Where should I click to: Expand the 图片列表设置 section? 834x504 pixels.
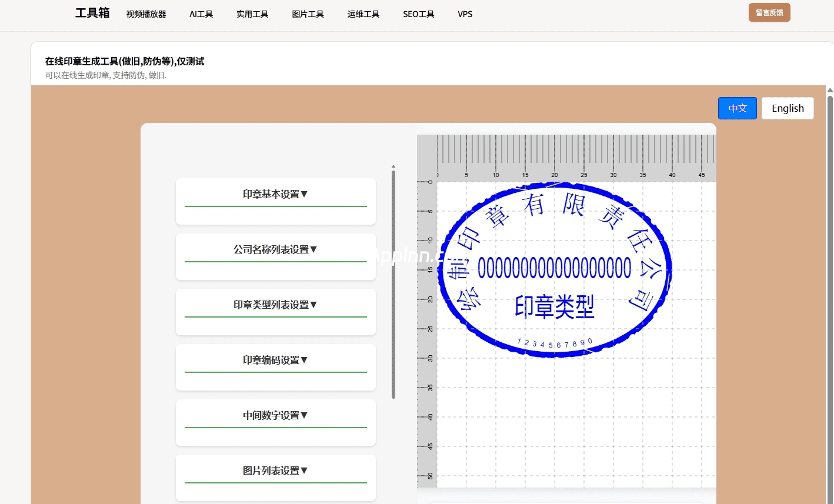[276, 471]
